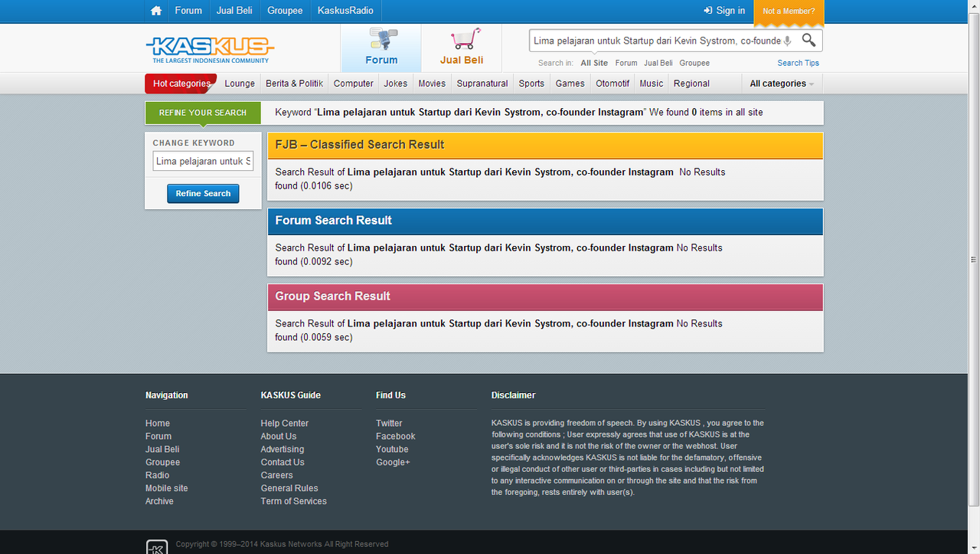Viewport: 980px width, 554px height.
Task: Open the Twitter link
Action: [x=389, y=423]
